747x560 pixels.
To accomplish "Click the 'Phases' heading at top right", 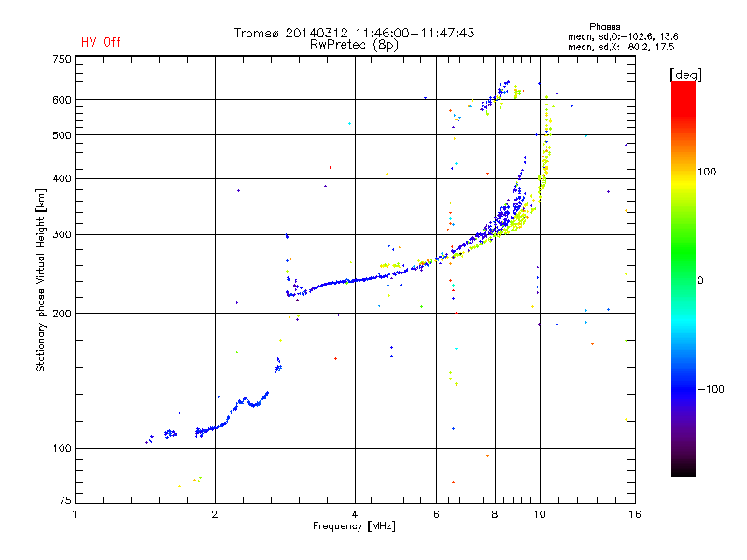I will pos(604,27).
